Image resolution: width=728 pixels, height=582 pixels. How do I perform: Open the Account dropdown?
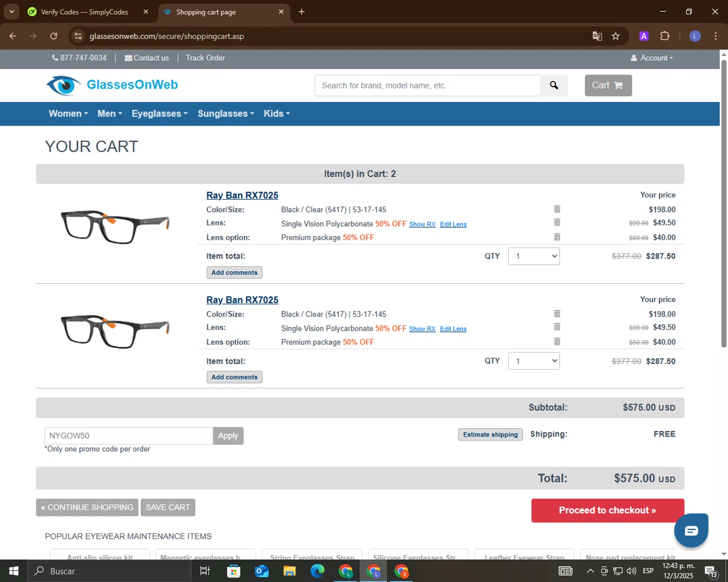(652, 58)
